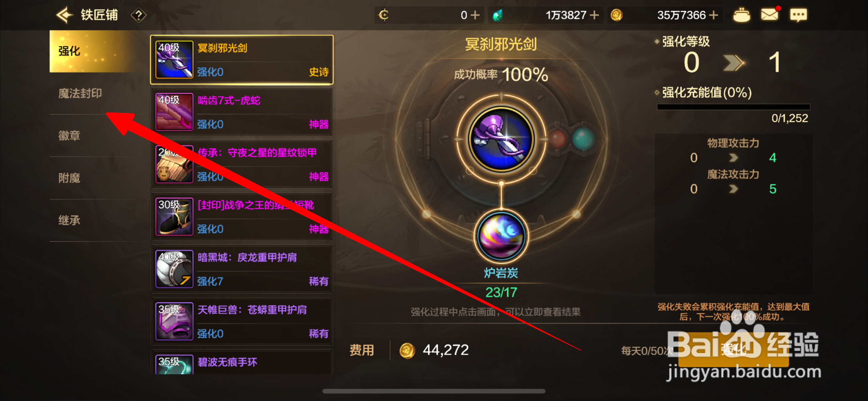This screenshot has height=401, width=868.
Task: Tap the back arrow beside 铁匠铺
Action: (64, 15)
